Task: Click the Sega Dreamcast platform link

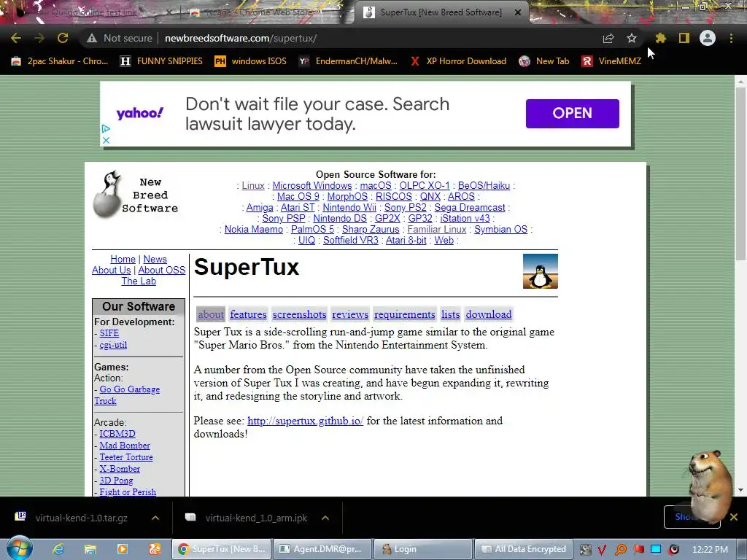Action: (469, 208)
